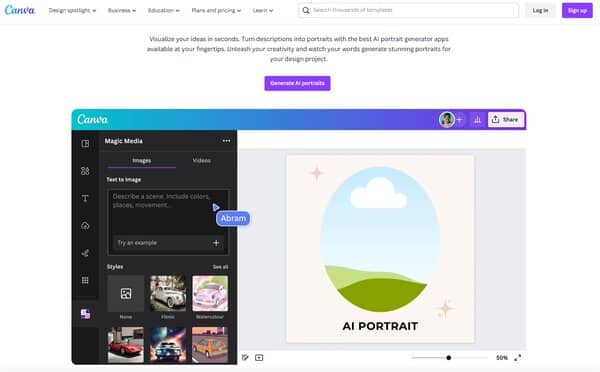The image size is (600, 372).
Task: Click the AI PORTRAIT text on canvas
Action: (380, 326)
